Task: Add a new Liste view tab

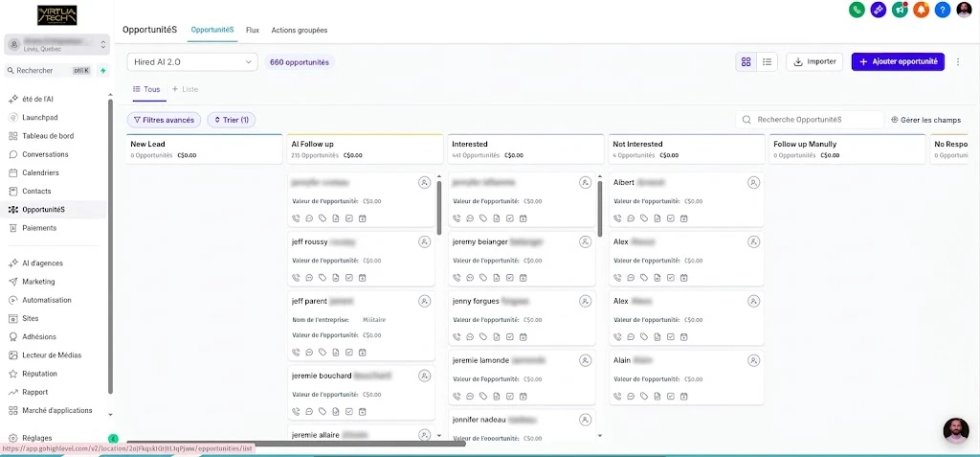Action: (x=185, y=89)
